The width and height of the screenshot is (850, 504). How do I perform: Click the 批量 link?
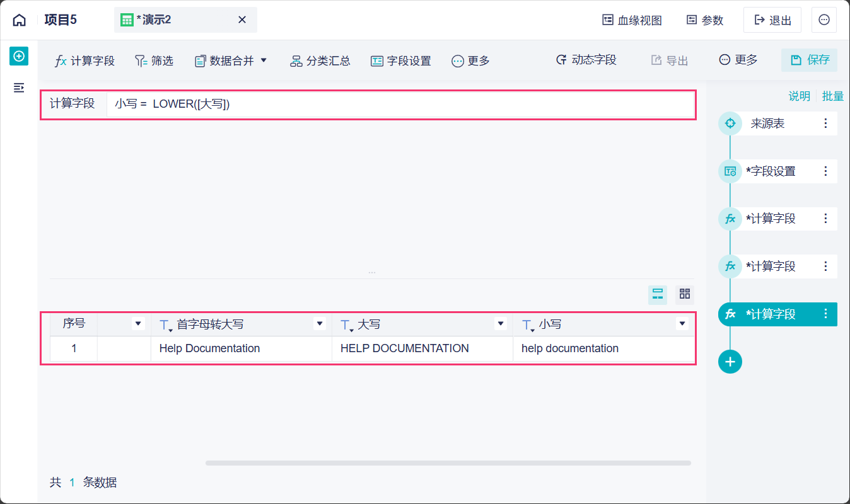coord(833,96)
